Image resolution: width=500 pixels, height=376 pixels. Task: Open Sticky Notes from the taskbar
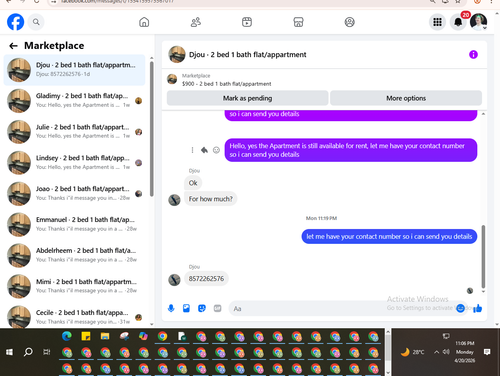pos(86,336)
